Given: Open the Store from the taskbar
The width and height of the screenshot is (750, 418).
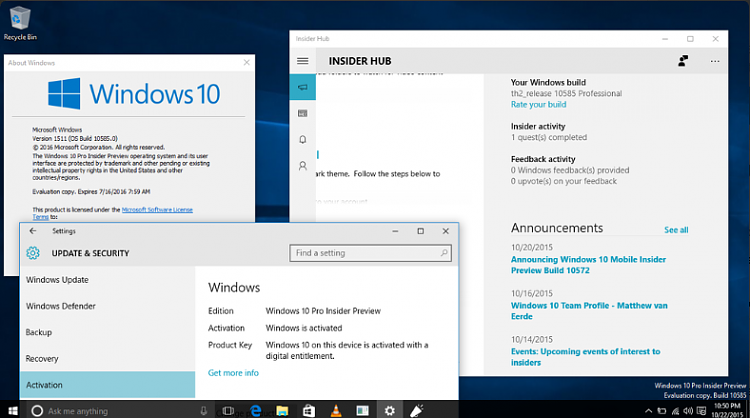Looking at the screenshot, I should point(309,411).
